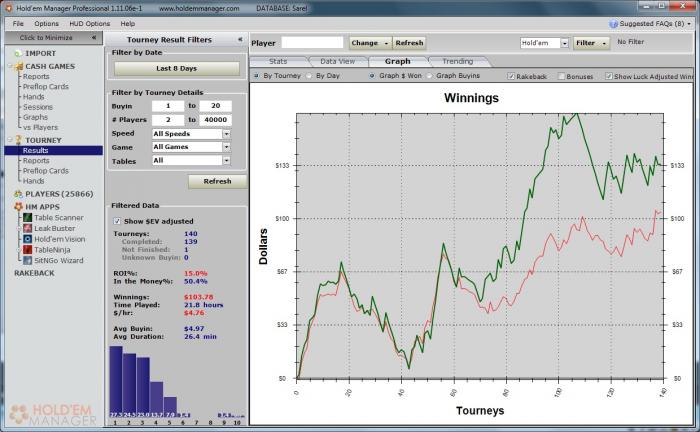Select Preflop Cards under Cash Games
Screen dimensions: 700x432
pyautogui.click(x=46, y=87)
